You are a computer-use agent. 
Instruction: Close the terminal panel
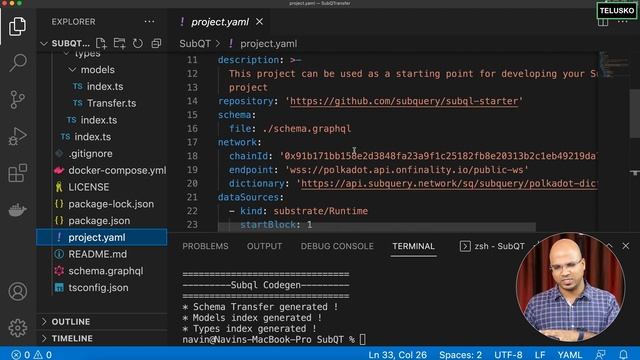coord(626,246)
